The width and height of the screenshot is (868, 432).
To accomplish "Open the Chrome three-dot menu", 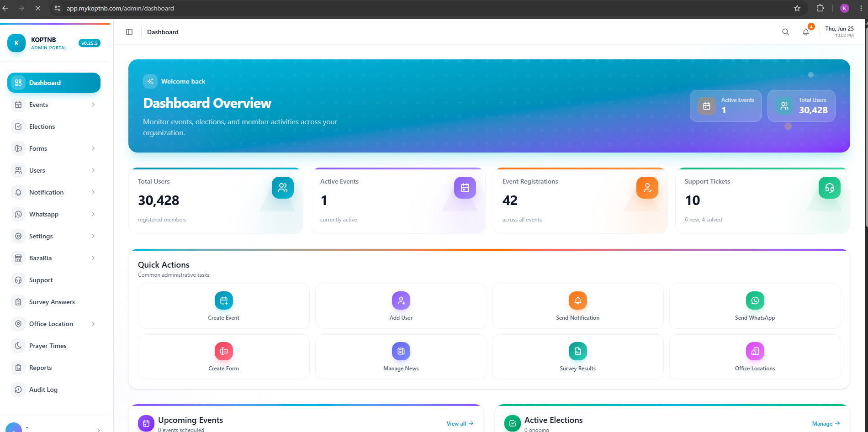I will (x=861, y=8).
